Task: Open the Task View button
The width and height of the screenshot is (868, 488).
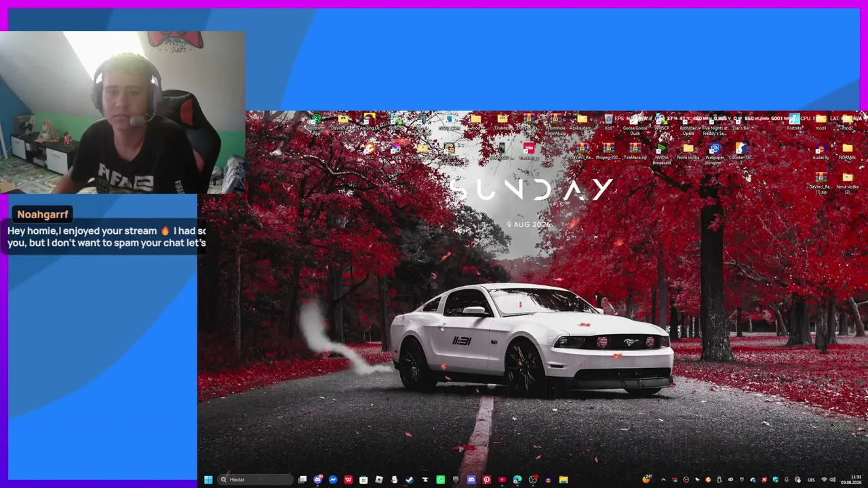Action: coord(302,480)
